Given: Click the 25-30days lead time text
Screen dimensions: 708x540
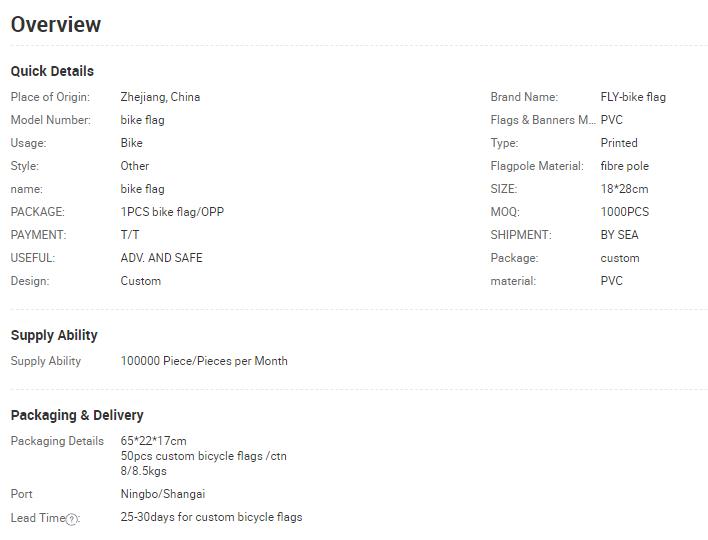Looking at the screenshot, I should (x=211, y=517).
